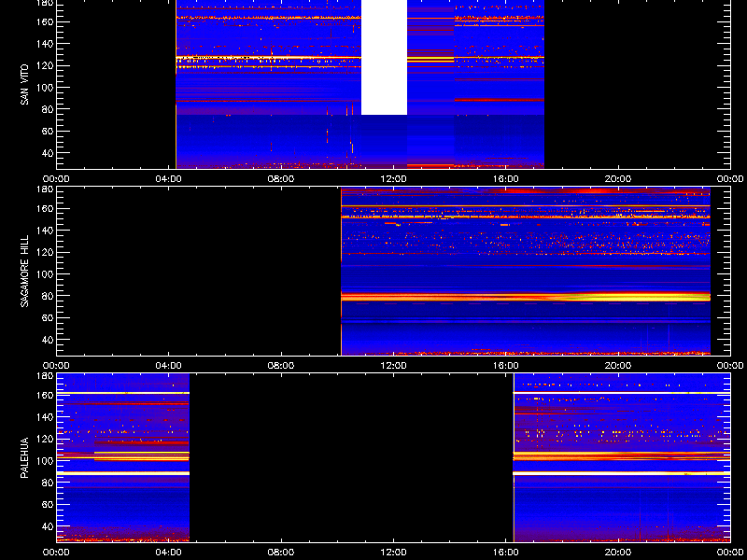Click the 20:00 time label under San Vito panel
Screen dimensions: 747x560
tap(618, 179)
